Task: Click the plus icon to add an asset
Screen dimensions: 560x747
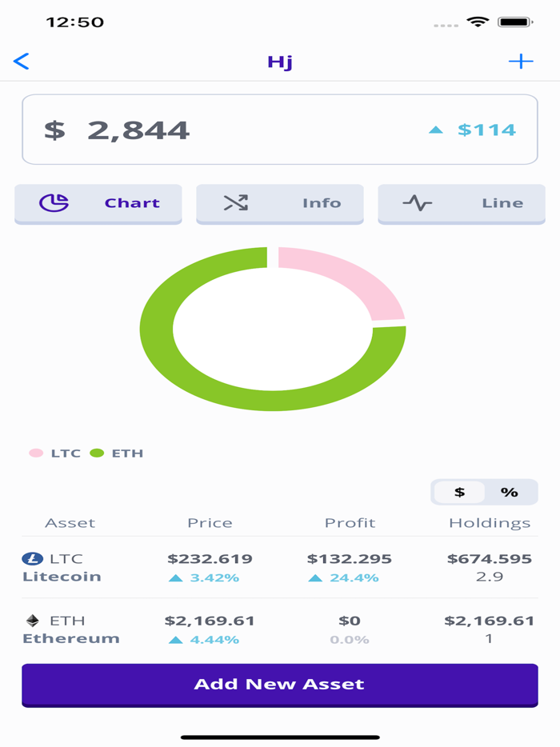Action: pyautogui.click(x=522, y=60)
